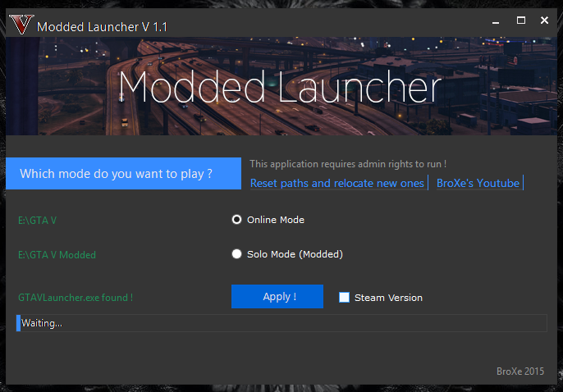This screenshot has height=392, width=563.
Task: Click the Modded Launcher V 1.1 window title
Action: pyautogui.click(x=102, y=27)
